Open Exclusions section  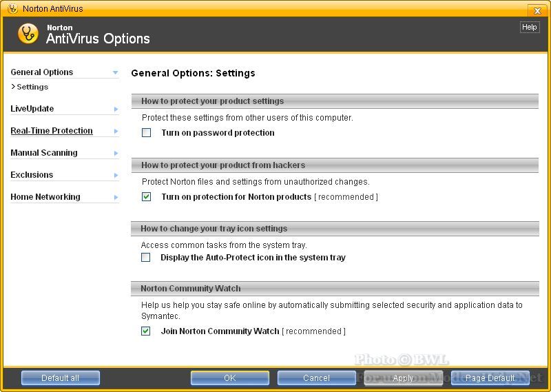tap(32, 175)
